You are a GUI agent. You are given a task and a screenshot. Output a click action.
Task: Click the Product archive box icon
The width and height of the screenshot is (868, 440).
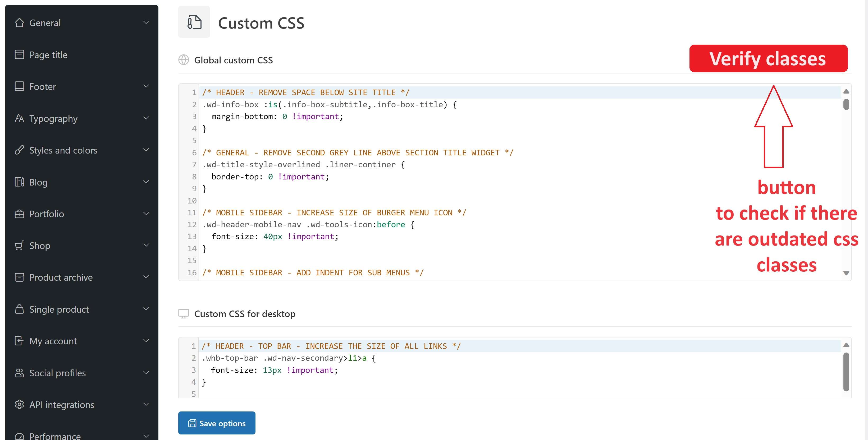click(20, 277)
